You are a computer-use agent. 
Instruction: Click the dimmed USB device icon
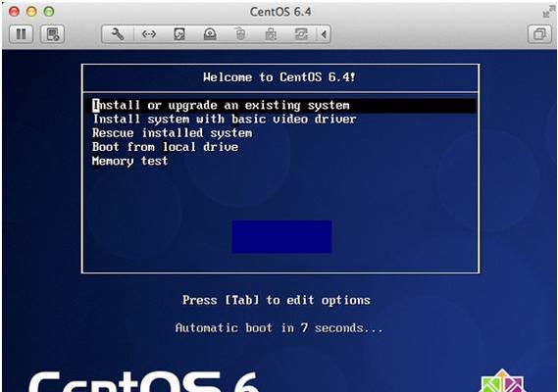(271, 34)
